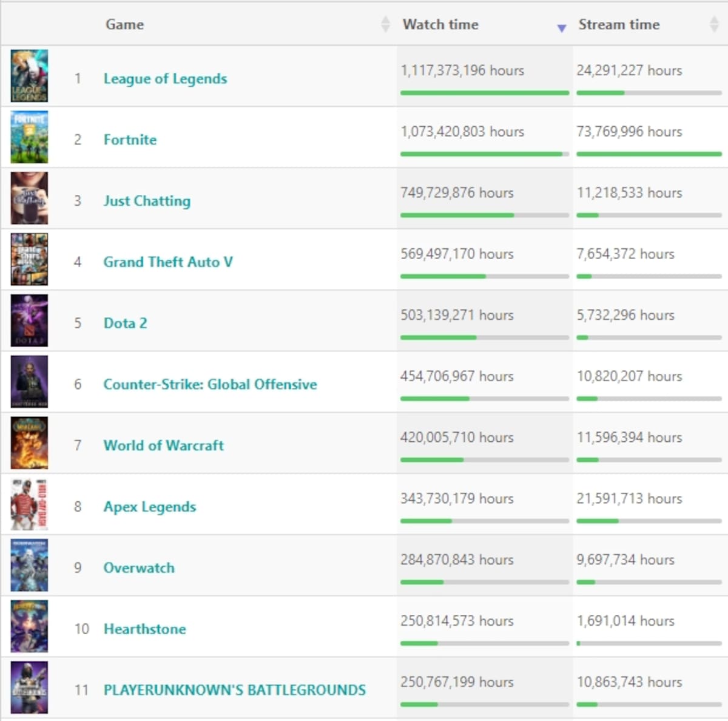728x721 pixels.
Task: Select stream time value 21,591,713 hours
Action: [629, 499]
